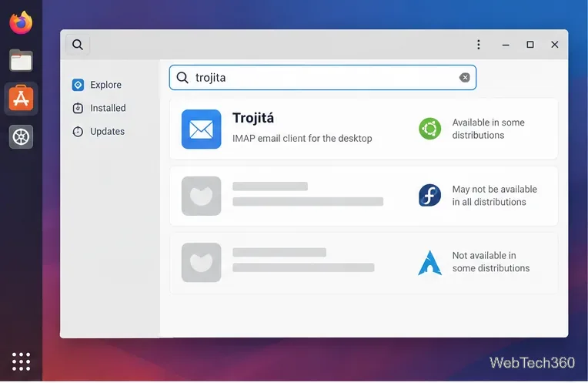Open Firefox from the dock
This screenshot has width=588, height=383.
click(21, 22)
